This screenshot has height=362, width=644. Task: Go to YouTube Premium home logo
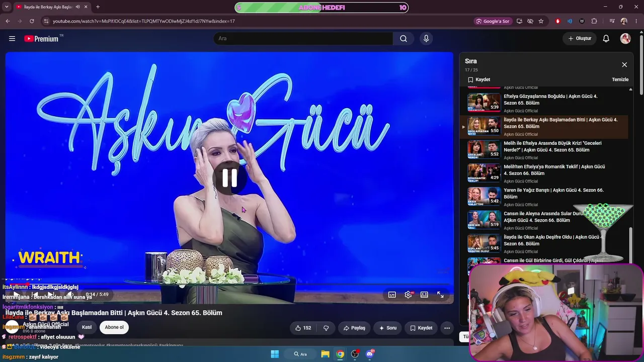pyautogui.click(x=41, y=39)
